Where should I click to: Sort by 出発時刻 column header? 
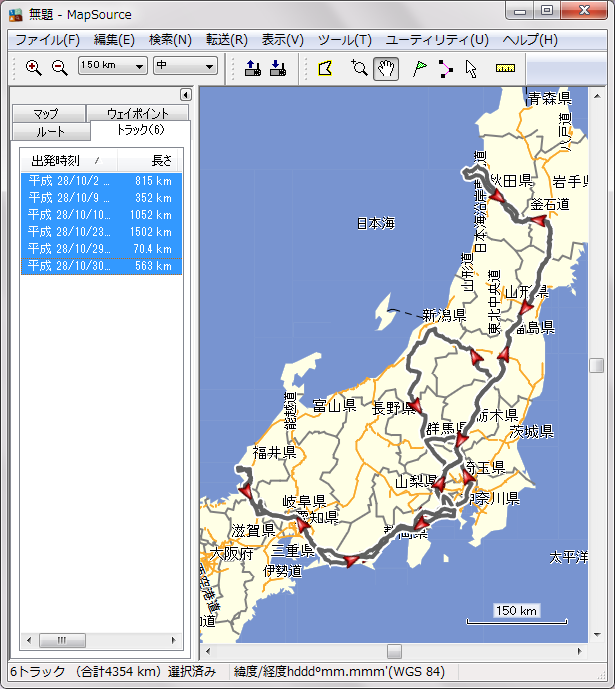tap(69, 160)
